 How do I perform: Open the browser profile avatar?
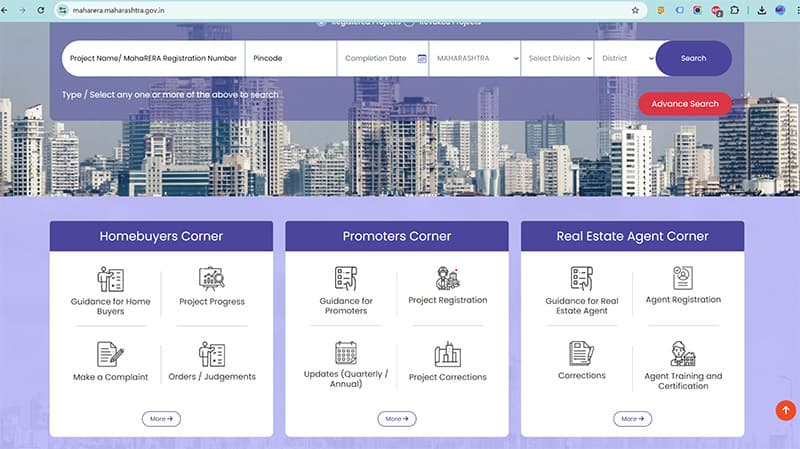tap(780, 10)
